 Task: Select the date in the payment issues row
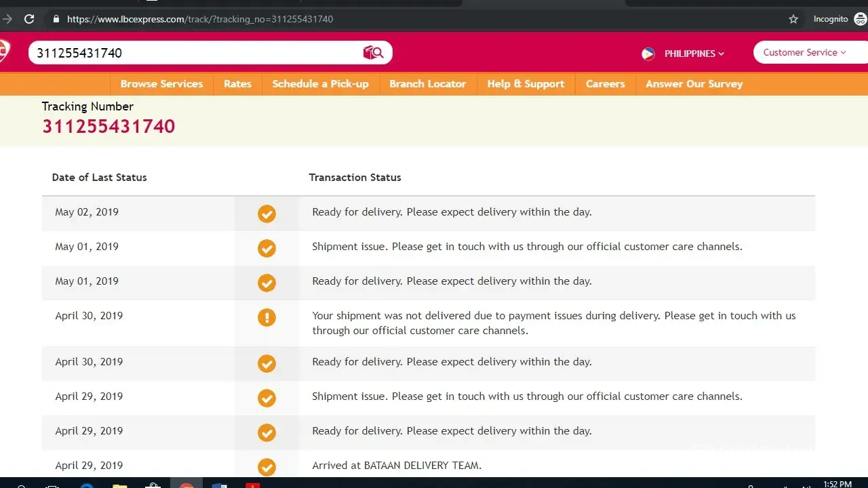[89, 316]
